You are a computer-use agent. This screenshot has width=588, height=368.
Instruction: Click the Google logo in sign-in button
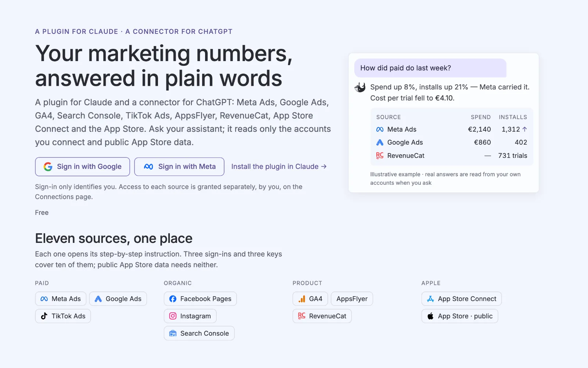click(x=48, y=167)
